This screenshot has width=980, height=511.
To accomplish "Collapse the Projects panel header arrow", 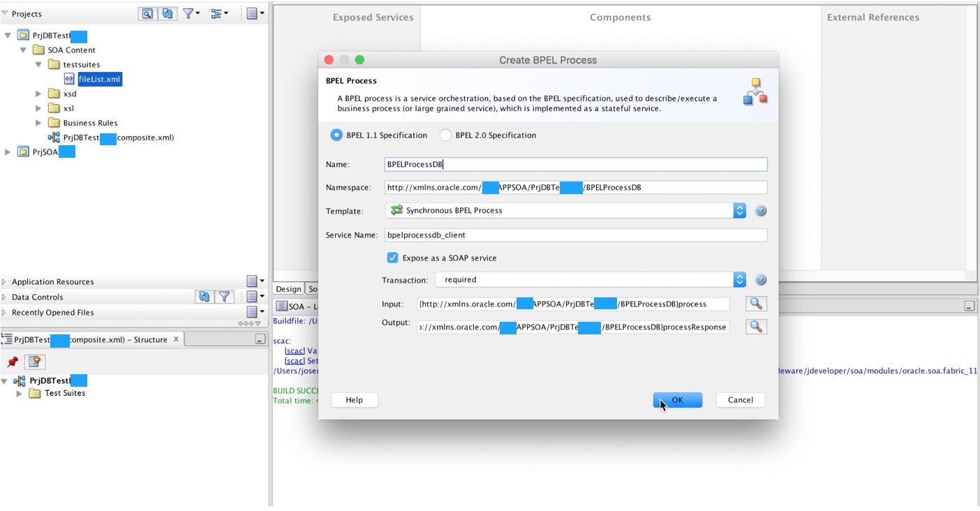I will tap(4, 13).
